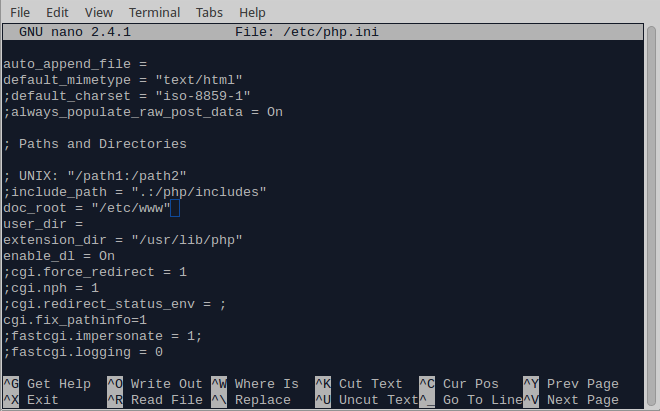
Task: Place cursor on enable_dl = On line
Action: click(59, 256)
